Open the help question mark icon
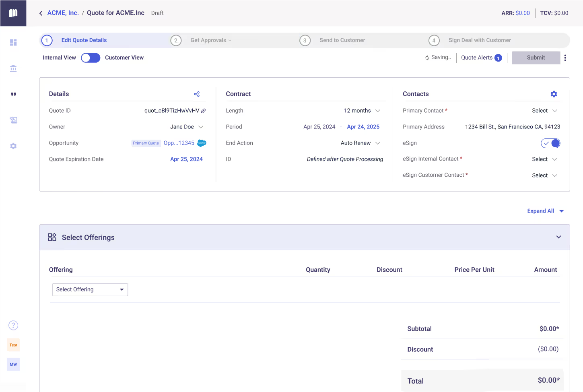 13,325
